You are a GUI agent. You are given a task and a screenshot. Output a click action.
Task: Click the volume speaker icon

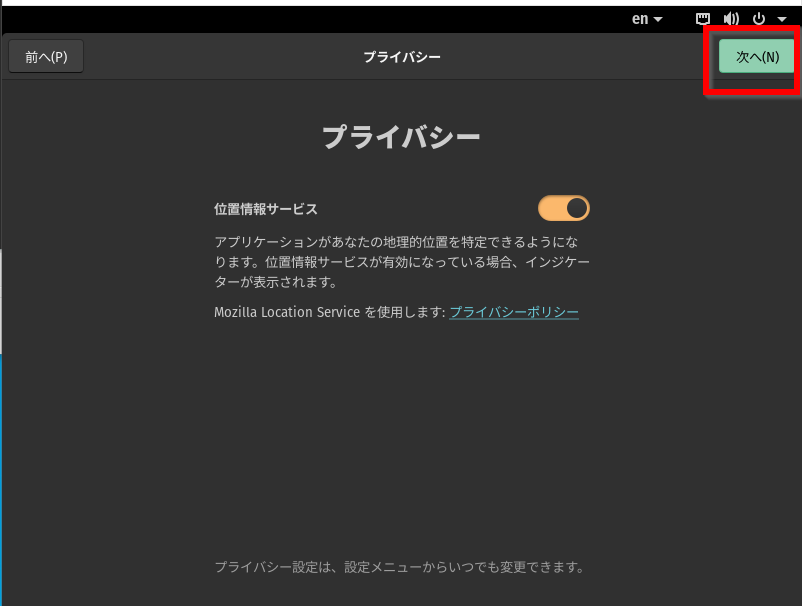point(731,19)
